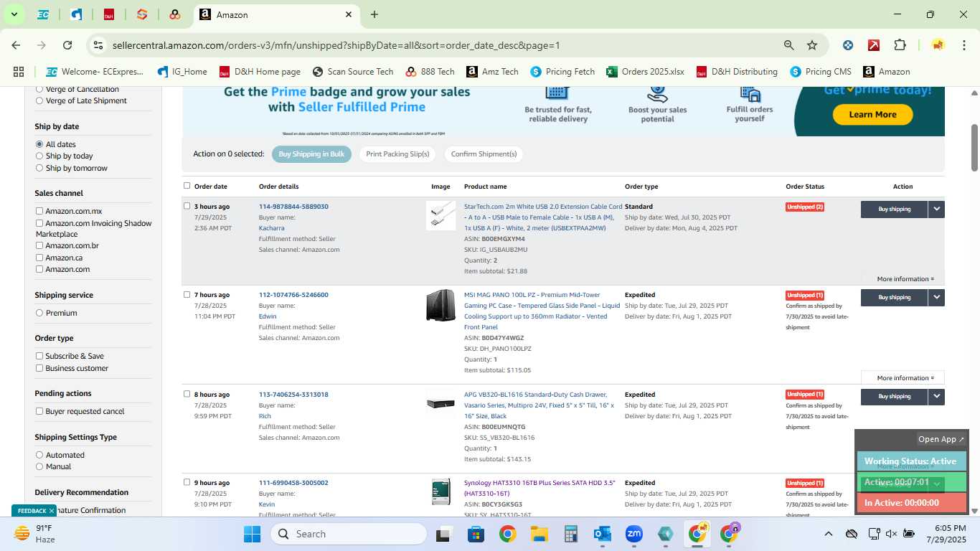Switch to the D&H pinned tab
This screenshot has height=551, width=980.
(x=109, y=14)
